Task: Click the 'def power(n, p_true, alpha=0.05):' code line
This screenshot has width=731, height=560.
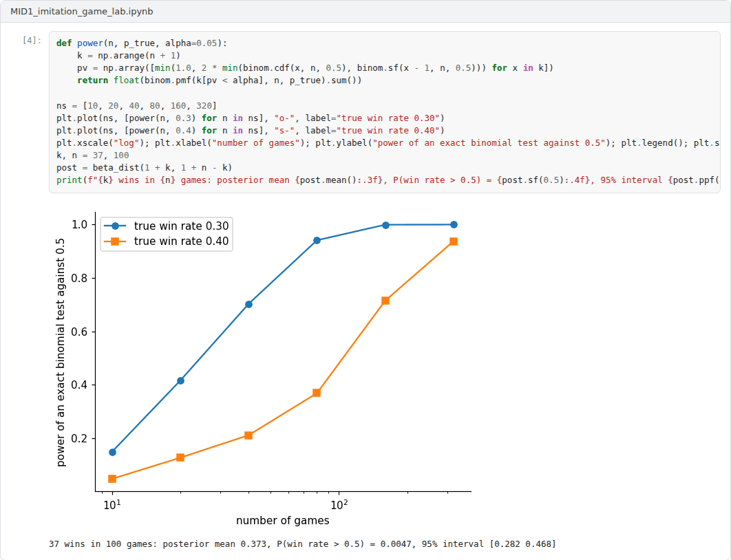Action: [142, 43]
